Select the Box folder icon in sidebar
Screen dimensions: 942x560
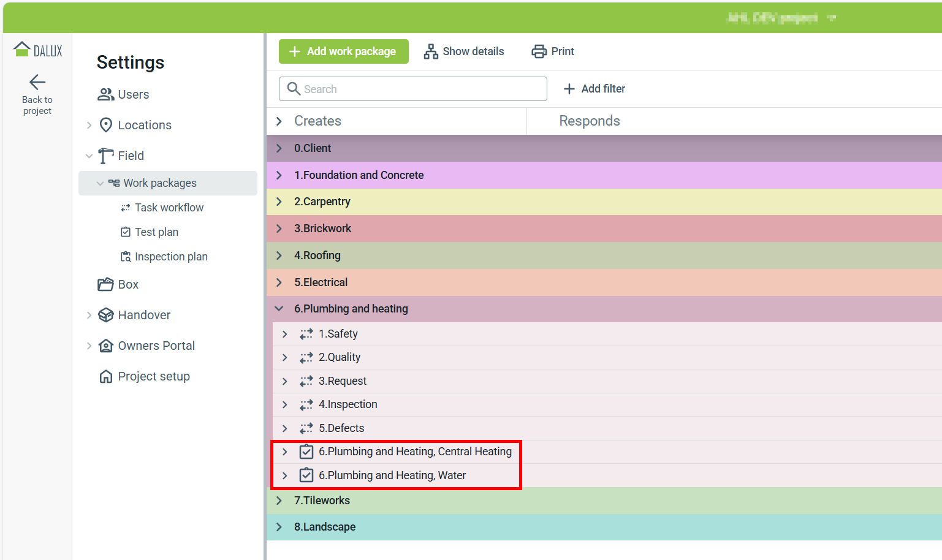(x=105, y=284)
